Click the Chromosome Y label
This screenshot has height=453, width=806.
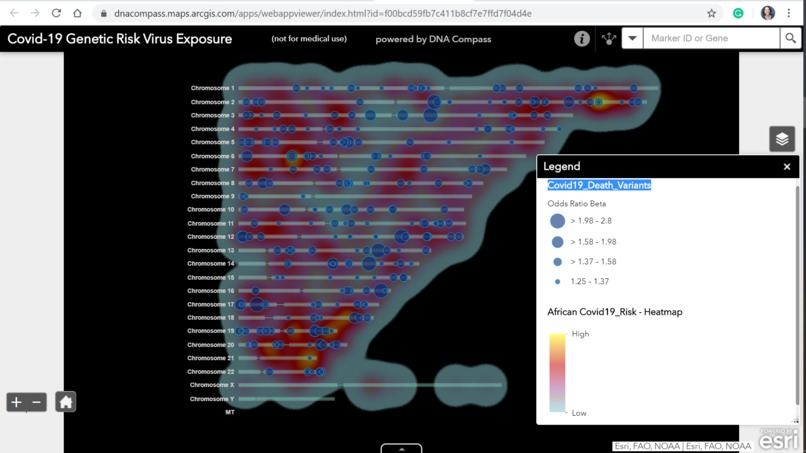(212, 398)
